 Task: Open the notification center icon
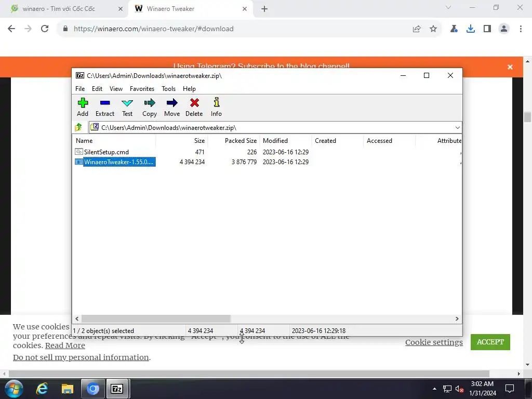(509, 389)
